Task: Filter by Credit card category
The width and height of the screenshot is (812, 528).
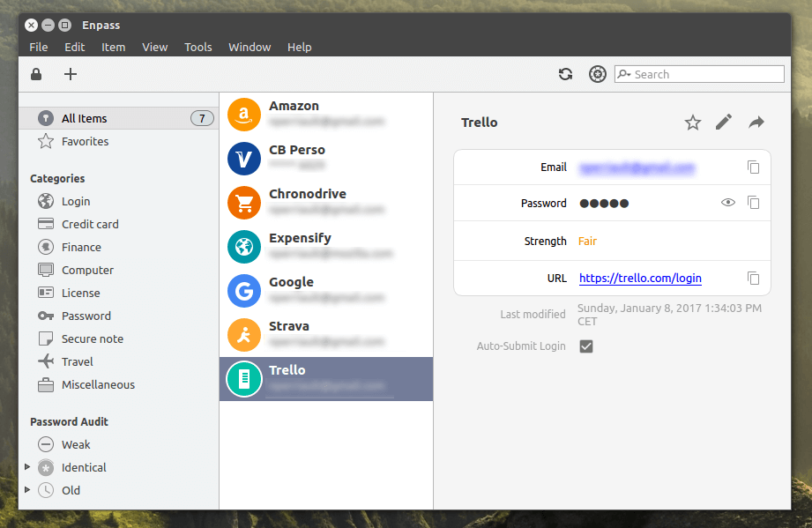Action: [x=119, y=224]
